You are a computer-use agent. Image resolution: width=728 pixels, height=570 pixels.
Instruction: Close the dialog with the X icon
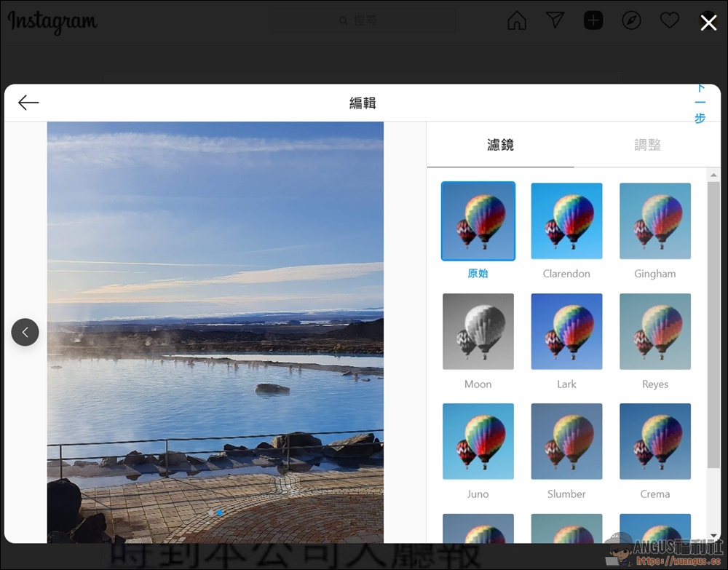tap(708, 23)
